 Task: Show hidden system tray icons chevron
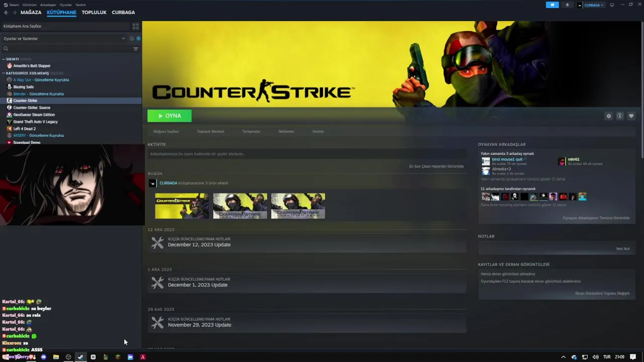(563, 357)
